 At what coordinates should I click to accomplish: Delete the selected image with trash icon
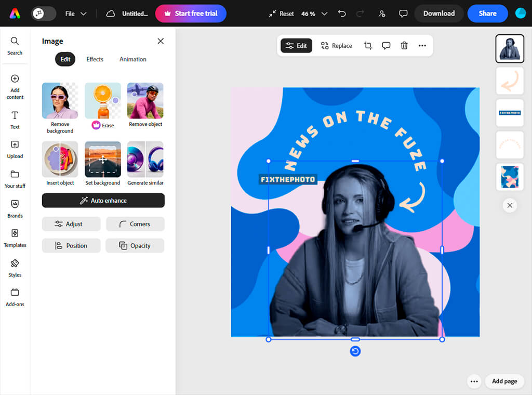point(404,45)
